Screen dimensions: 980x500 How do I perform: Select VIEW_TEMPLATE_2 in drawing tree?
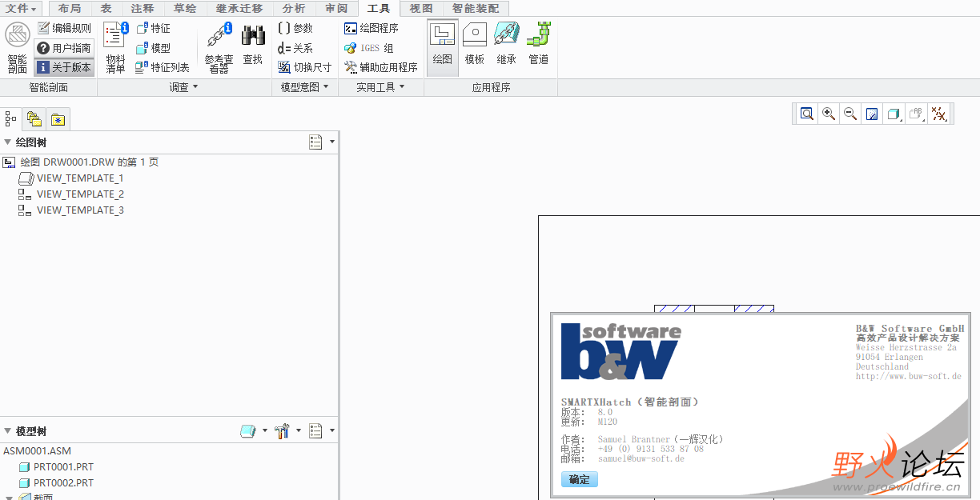pos(71,194)
